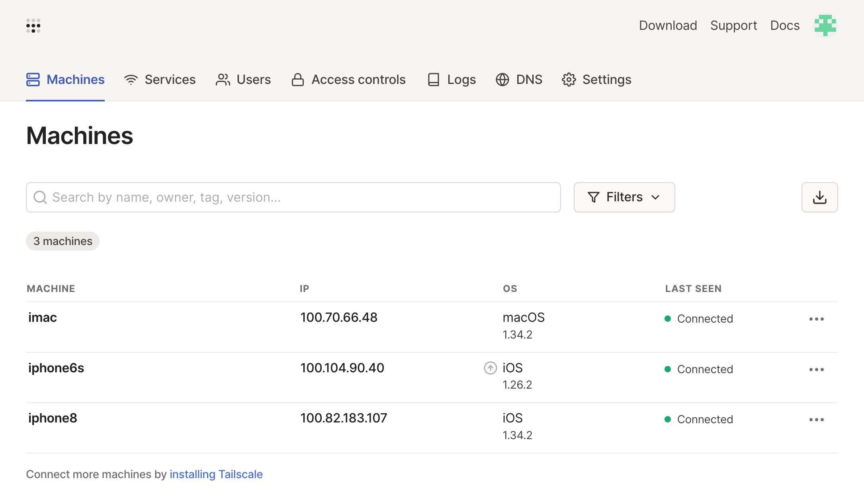View the Logs tab
Screen dimensions: 864x504
pos(452,80)
